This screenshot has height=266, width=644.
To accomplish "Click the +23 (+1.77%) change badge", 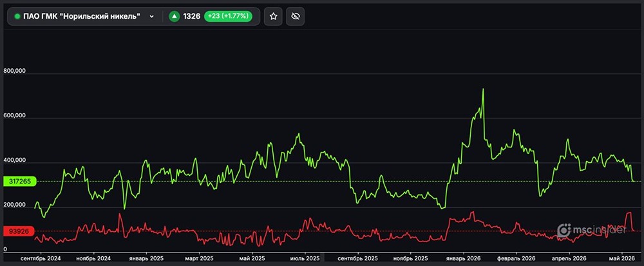I will point(228,16).
